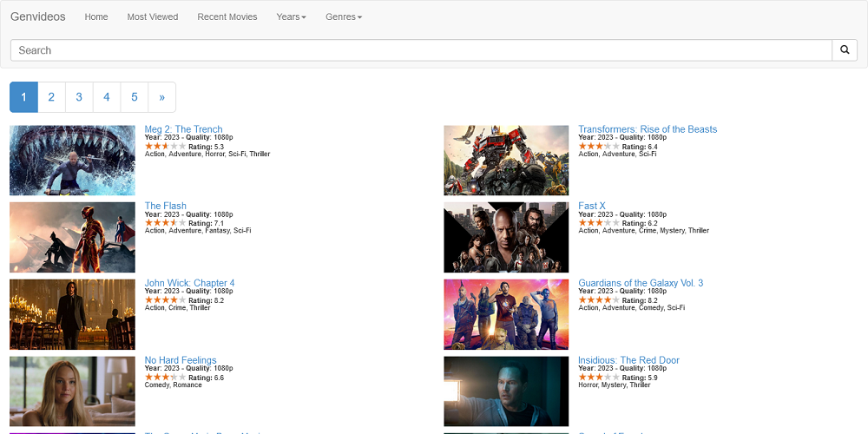The width and height of the screenshot is (868, 434).
Task: Click 'Year: 2023 - Quality: 1080p' under Fast X
Action: (x=622, y=214)
